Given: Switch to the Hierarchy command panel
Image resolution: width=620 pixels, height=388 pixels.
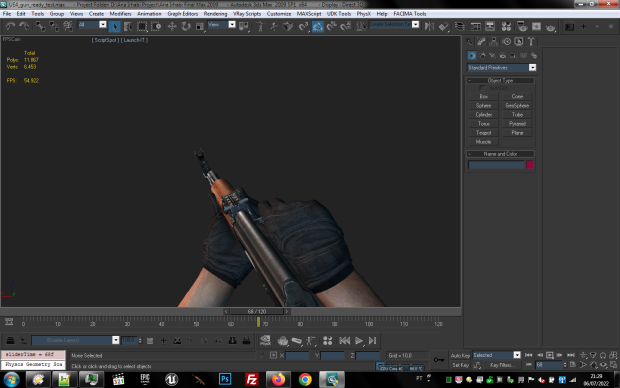Looking at the screenshot, I should click(493, 41).
